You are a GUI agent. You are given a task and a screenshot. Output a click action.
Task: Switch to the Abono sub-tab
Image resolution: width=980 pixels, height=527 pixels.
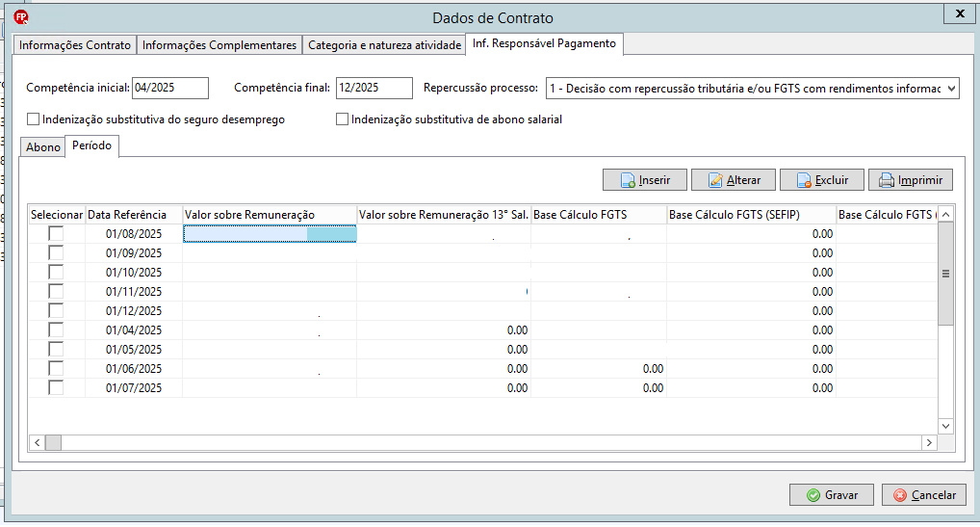pyautogui.click(x=43, y=146)
